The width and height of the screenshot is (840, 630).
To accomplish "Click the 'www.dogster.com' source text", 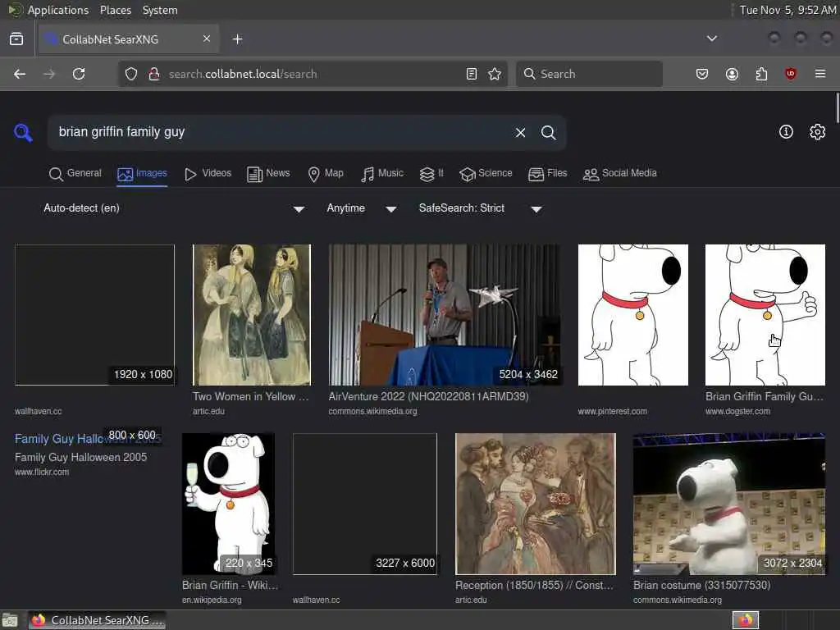I will (x=737, y=412).
